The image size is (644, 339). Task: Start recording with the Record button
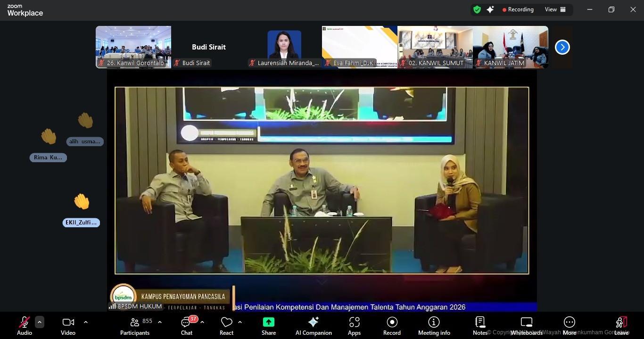(392, 326)
